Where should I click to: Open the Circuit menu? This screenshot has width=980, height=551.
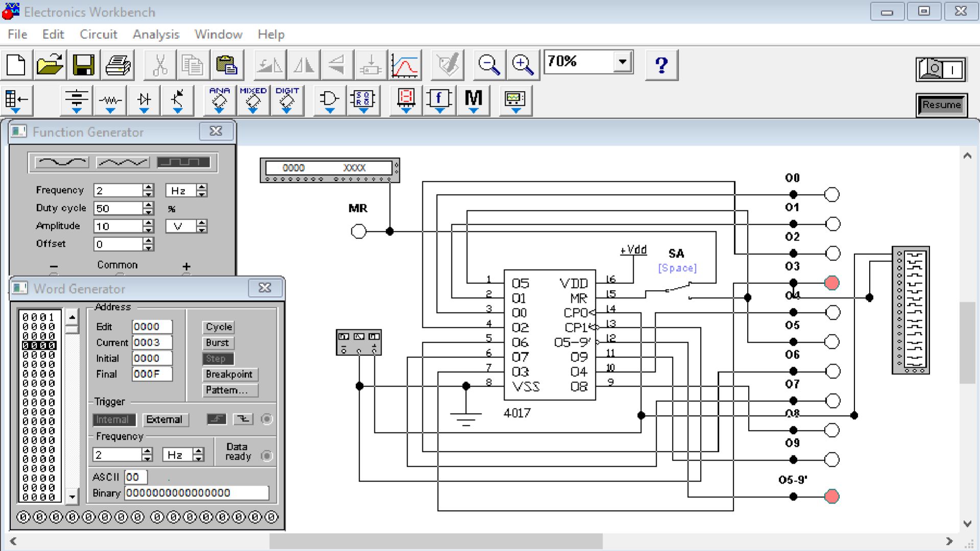click(99, 34)
